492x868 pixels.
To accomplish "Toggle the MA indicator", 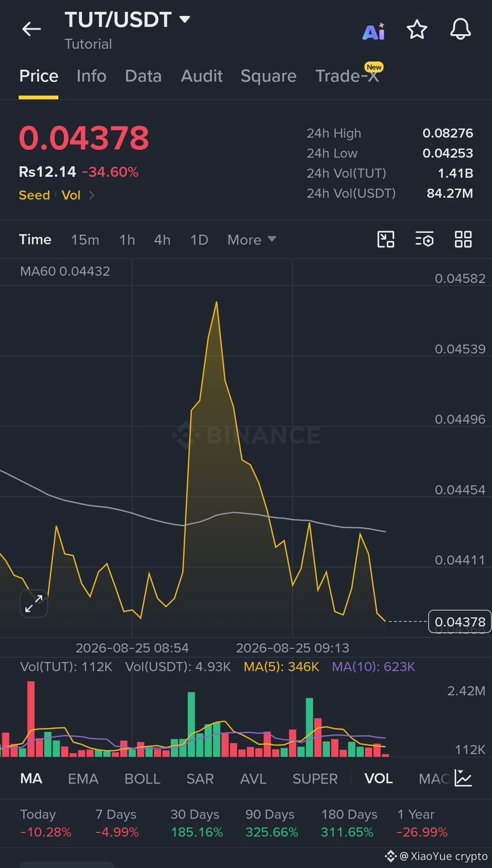I will [31, 779].
